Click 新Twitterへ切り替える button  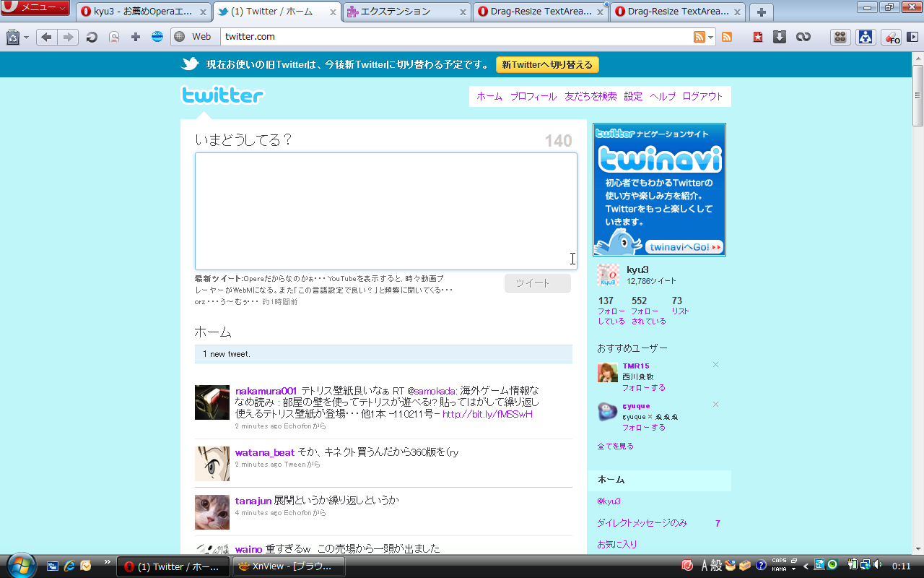(x=547, y=65)
